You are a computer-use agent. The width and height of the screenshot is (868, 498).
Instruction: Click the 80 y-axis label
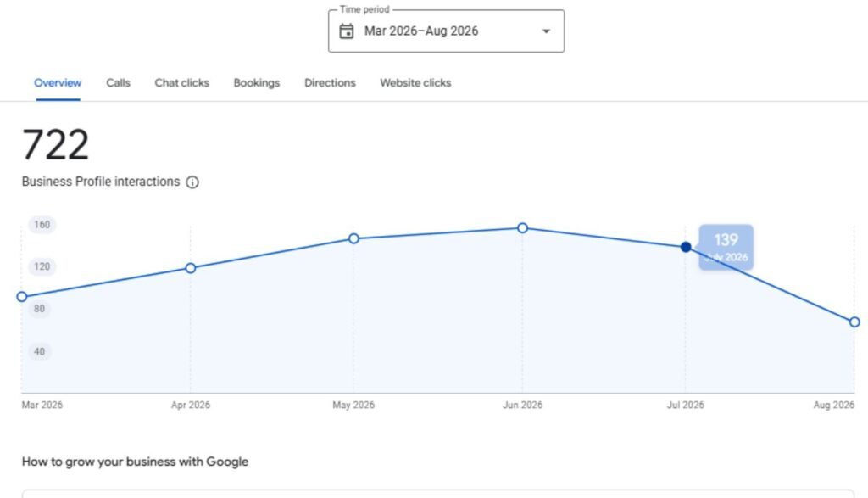pos(39,309)
